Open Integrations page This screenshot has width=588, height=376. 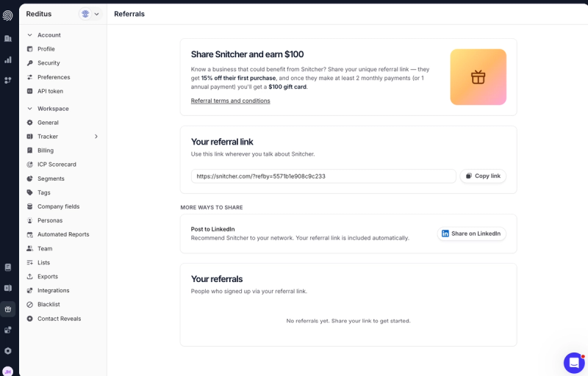tap(53, 290)
